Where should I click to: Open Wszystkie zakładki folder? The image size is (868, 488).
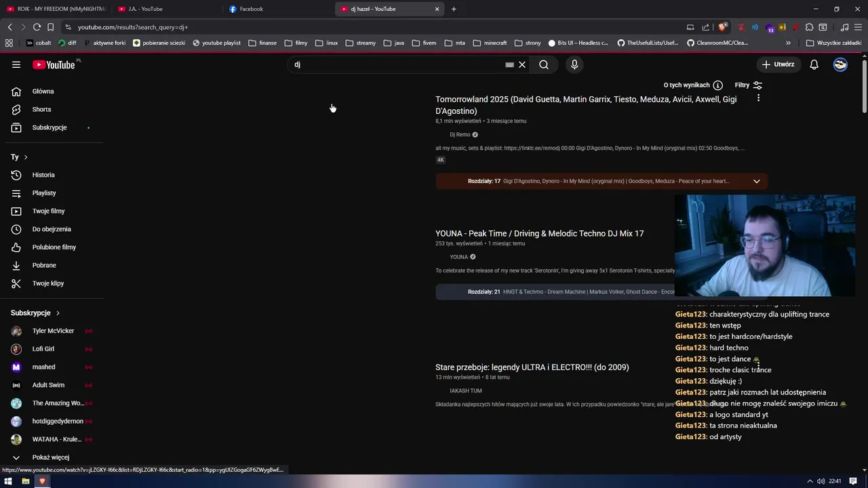(x=833, y=43)
